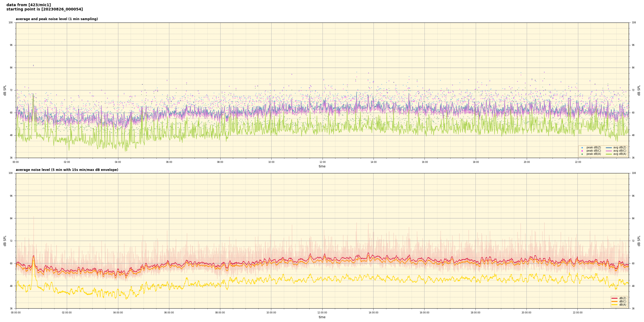Select the avg dB(A) lime-green legend line
This screenshot has width=644, height=322.
coord(609,154)
